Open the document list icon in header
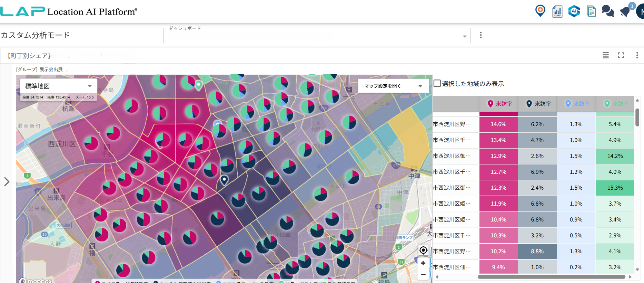 [x=591, y=11]
